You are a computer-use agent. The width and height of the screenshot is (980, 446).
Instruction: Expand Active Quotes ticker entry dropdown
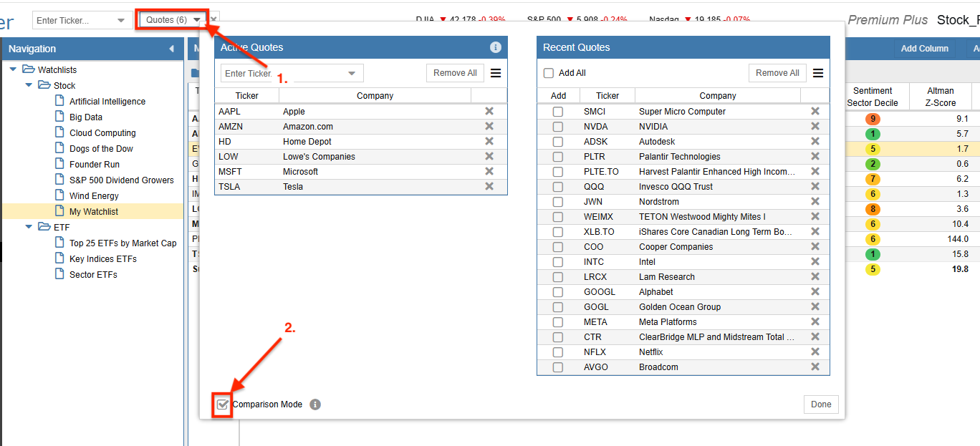(x=352, y=73)
